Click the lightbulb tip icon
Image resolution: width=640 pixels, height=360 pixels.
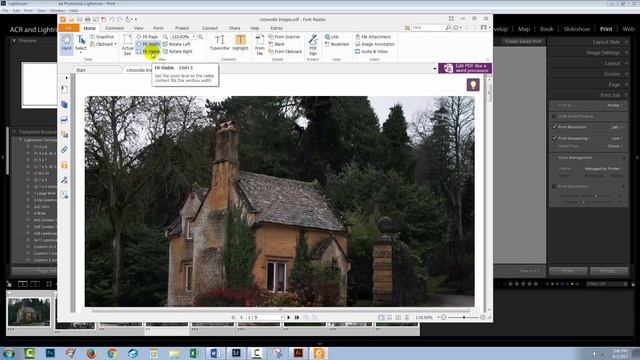(473, 85)
